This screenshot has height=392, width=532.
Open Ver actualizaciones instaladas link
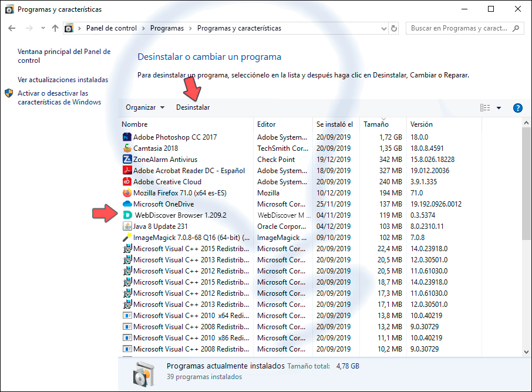click(x=63, y=80)
